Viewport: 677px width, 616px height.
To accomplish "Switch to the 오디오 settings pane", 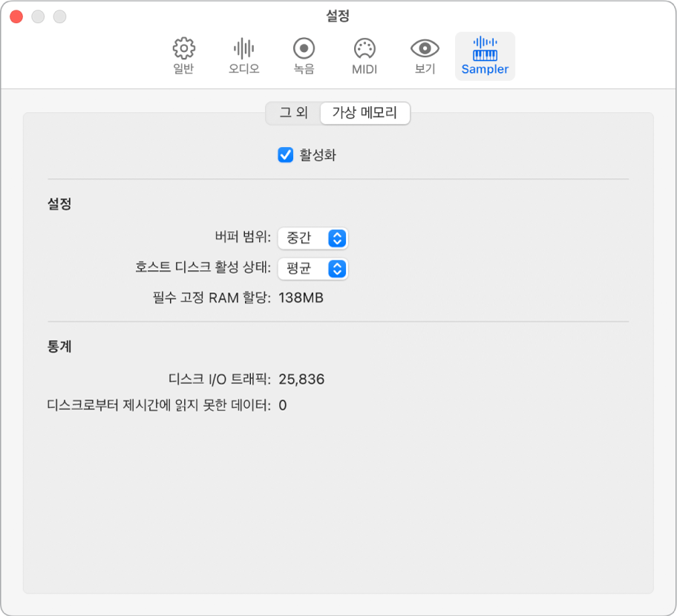I will (x=243, y=56).
